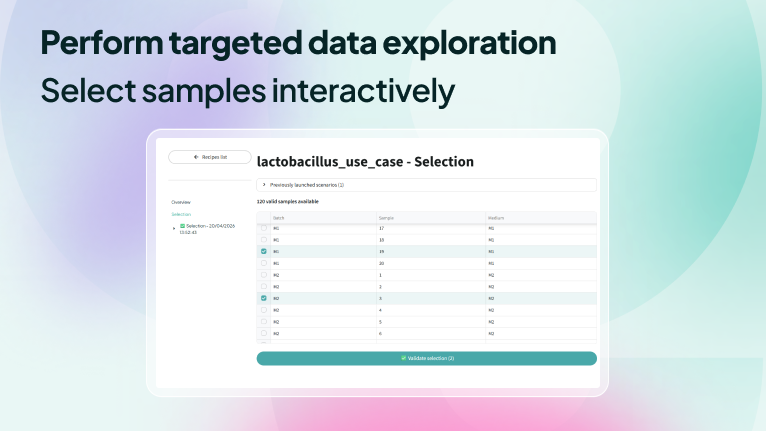
Task: Click the Sample column header
Action: pyautogui.click(x=431, y=218)
